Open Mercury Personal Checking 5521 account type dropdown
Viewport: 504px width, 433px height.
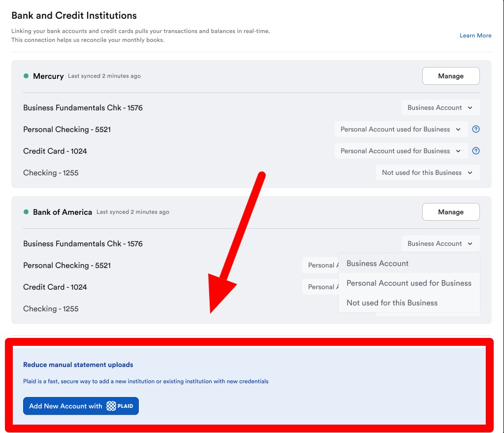tap(401, 129)
